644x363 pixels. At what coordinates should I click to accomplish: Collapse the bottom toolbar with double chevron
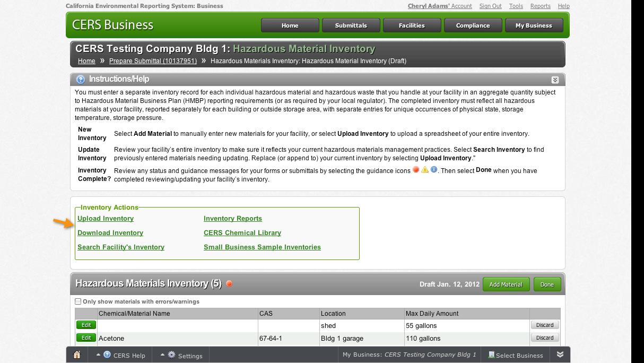coord(560,355)
